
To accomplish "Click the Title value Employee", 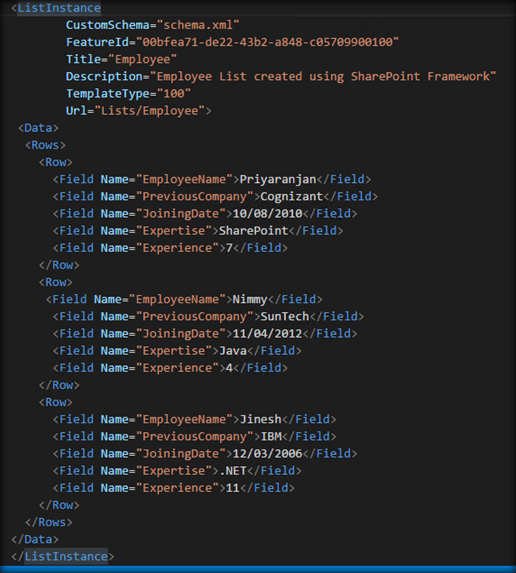I will pos(143,59).
